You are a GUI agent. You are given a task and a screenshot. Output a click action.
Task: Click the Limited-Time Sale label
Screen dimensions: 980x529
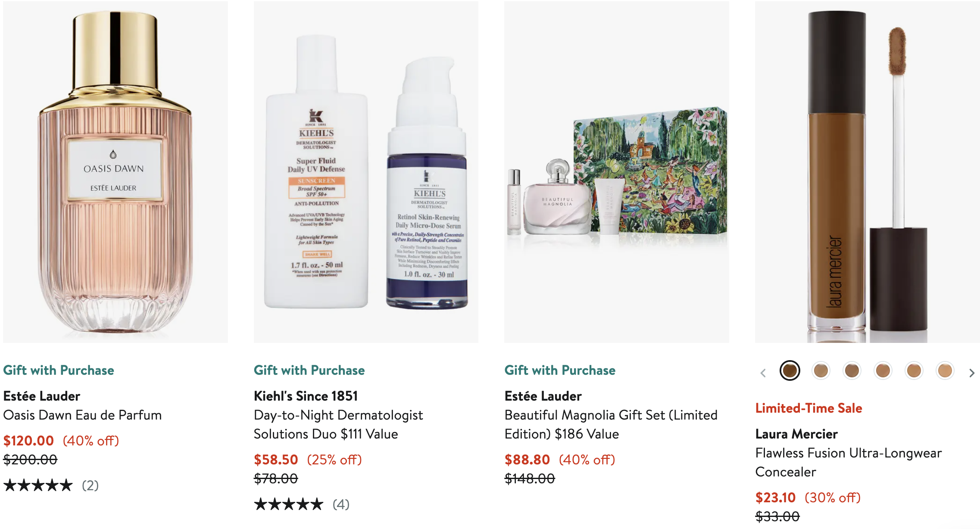coord(808,408)
